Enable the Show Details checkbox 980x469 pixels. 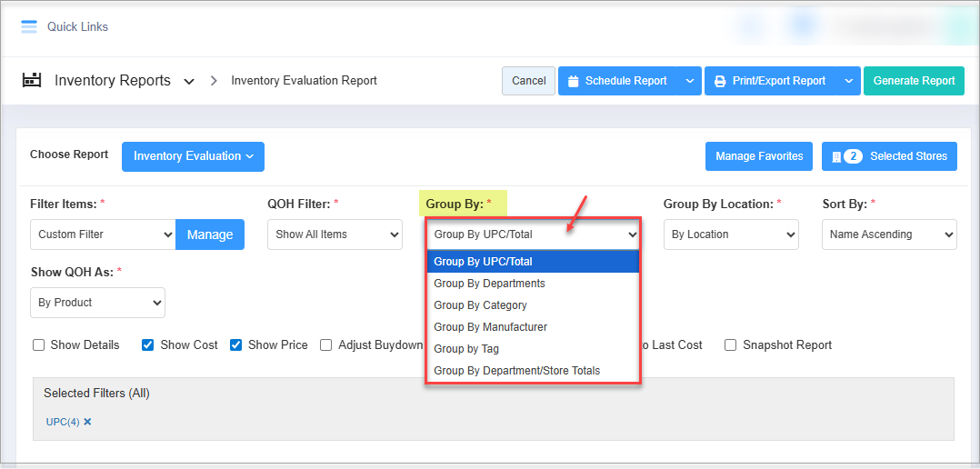39,345
